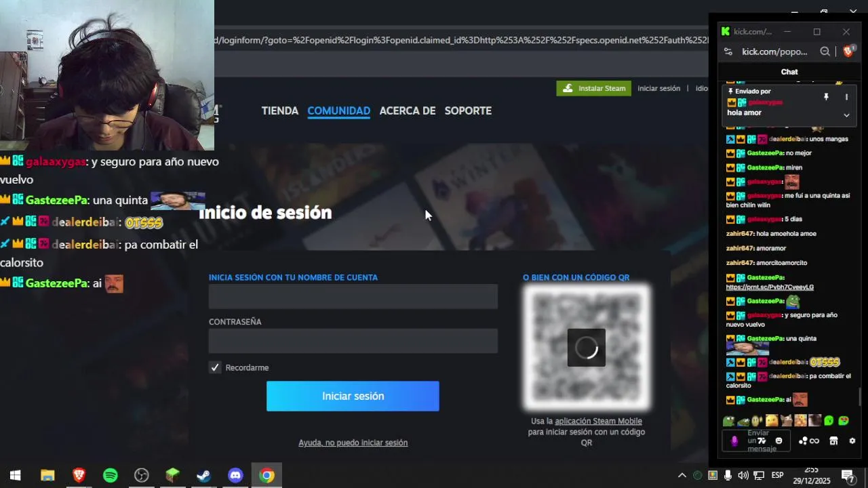This screenshot has width=868, height=488.
Task: Click the account name input field
Action: 353,297
